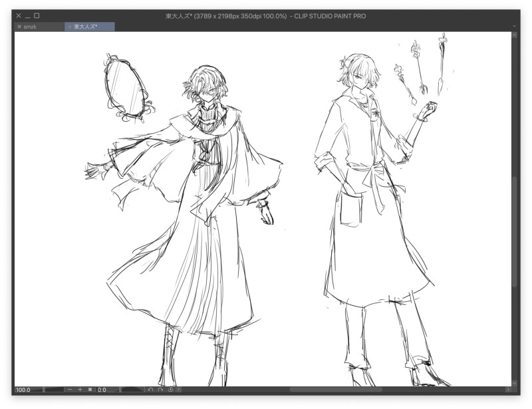Maximize the CLIP STUDIO PAINT window
Screen dimensions: 532x409
click(x=37, y=15)
